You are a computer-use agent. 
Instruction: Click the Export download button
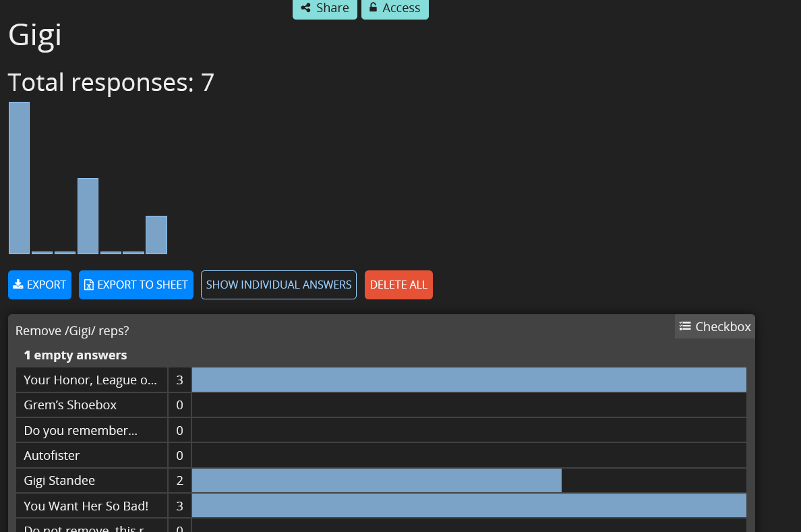[40, 285]
